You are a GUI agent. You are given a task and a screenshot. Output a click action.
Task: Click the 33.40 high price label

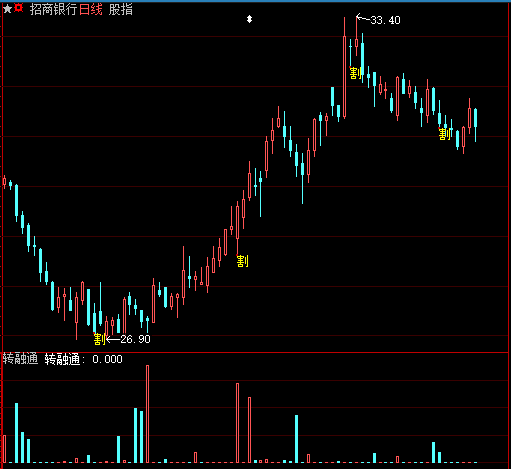[x=385, y=20]
